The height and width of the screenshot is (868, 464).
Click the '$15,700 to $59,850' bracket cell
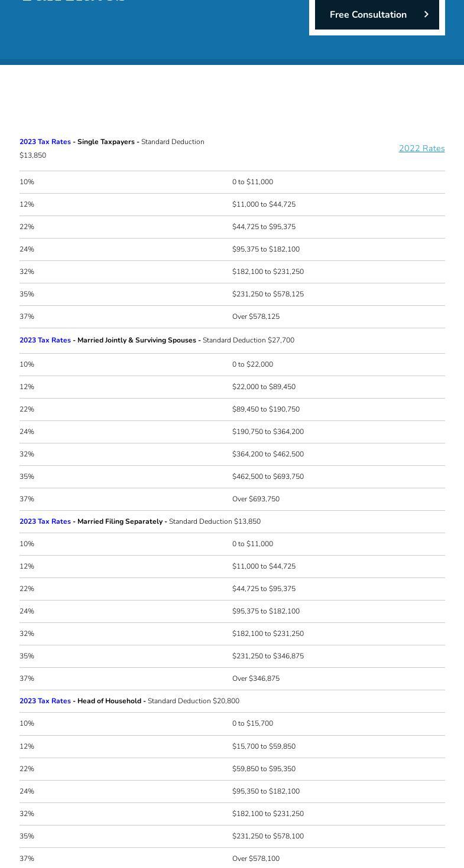coord(264,746)
